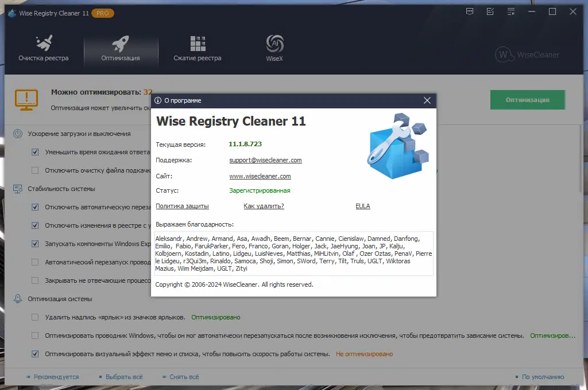Click the Рекомендуется link at bottom
Viewport: 588px width, 390px height.
point(56,377)
